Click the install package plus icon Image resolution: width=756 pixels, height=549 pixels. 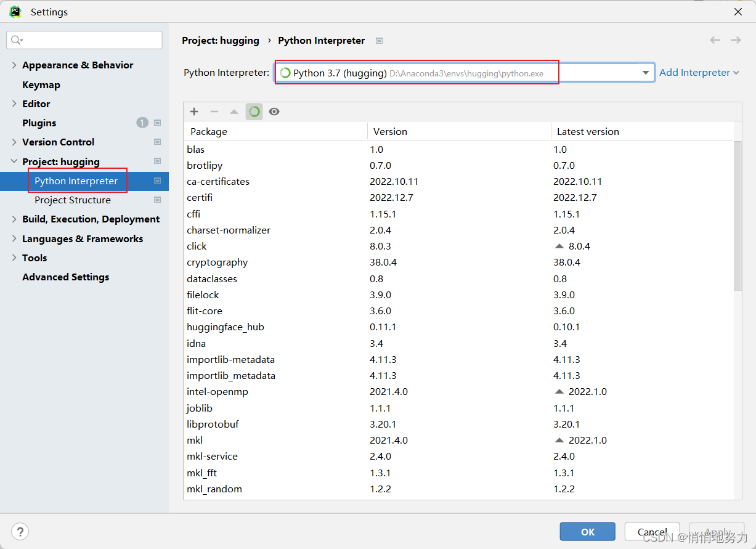[x=194, y=112]
